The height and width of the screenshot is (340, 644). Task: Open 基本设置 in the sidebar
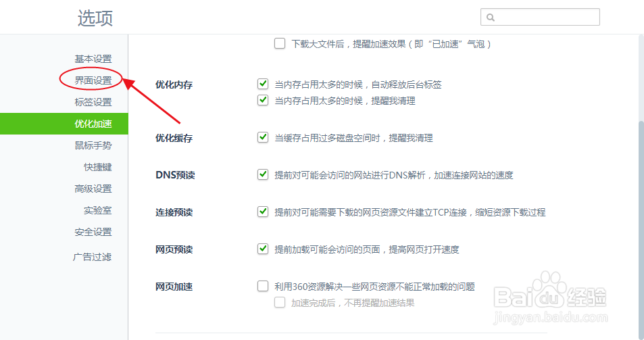pos(93,59)
